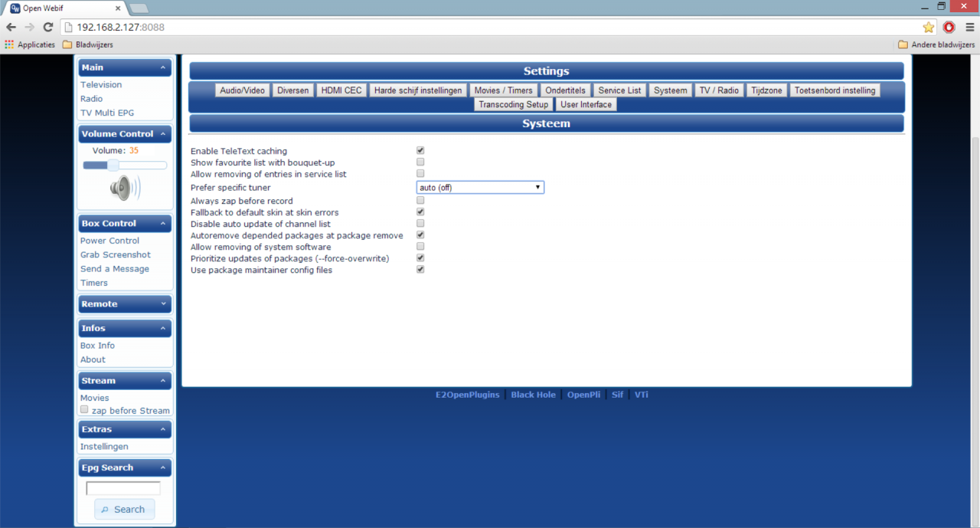This screenshot has width=980, height=528.
Task: Open the Tijdzone settings tab
Action: 766,90
